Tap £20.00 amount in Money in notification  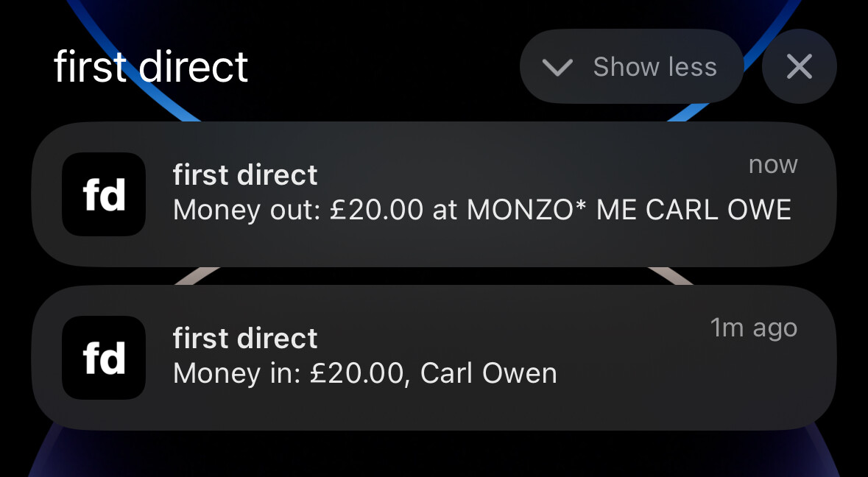[357, 374]
